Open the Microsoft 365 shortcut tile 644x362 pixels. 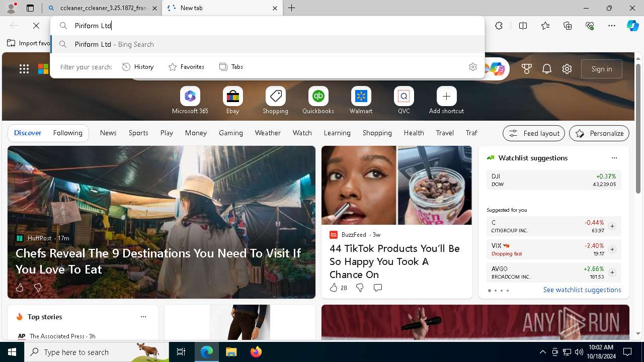pyautogui.click(x=190, y=101)
